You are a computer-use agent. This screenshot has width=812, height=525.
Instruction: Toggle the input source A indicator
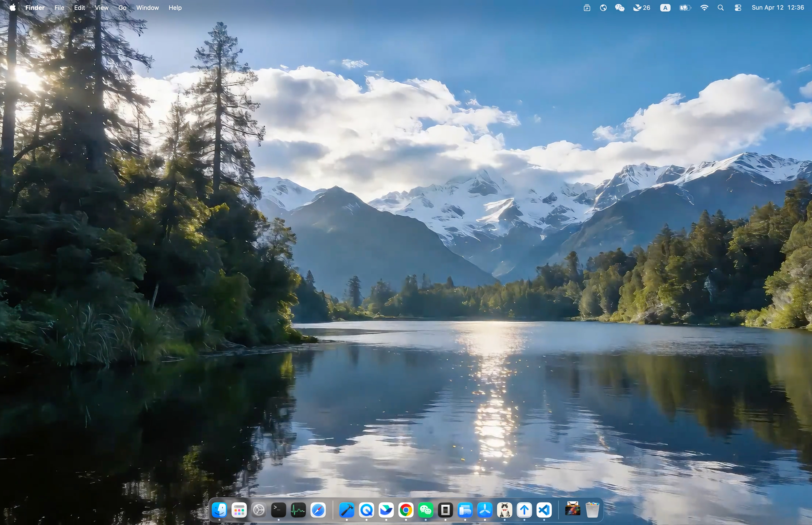(665, 8)
